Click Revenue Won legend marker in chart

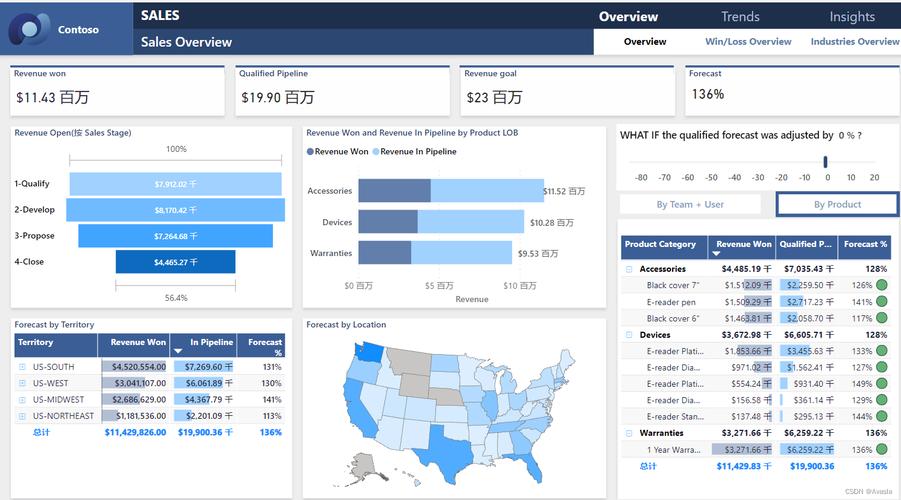[311, 152]
